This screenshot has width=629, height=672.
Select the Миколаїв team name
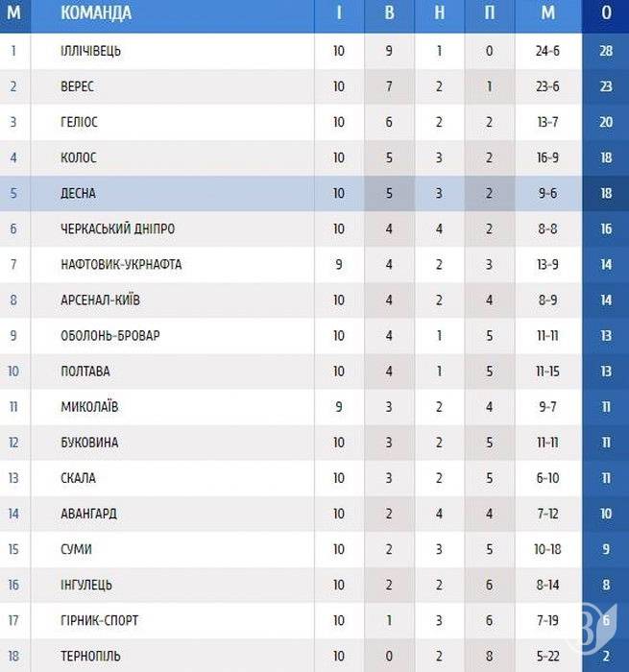89,407
